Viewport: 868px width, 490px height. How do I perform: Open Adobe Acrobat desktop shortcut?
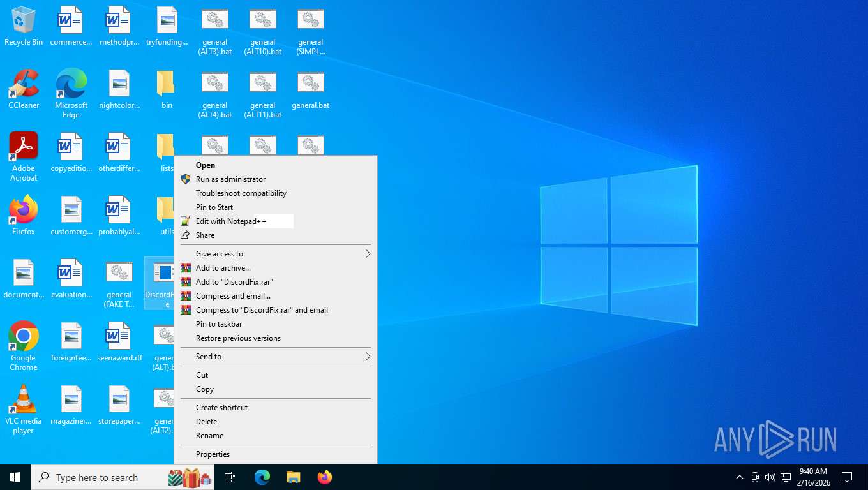point(24,157)
